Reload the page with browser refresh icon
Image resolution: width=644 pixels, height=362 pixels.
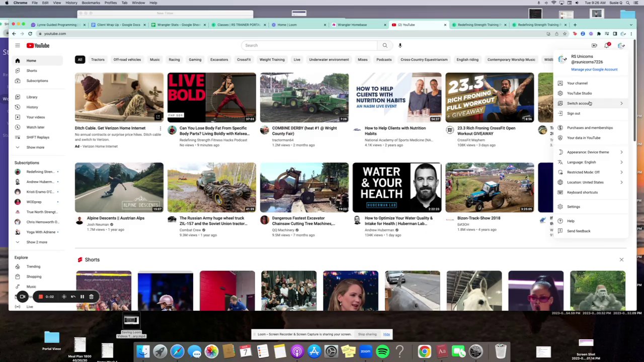point(30,34)
